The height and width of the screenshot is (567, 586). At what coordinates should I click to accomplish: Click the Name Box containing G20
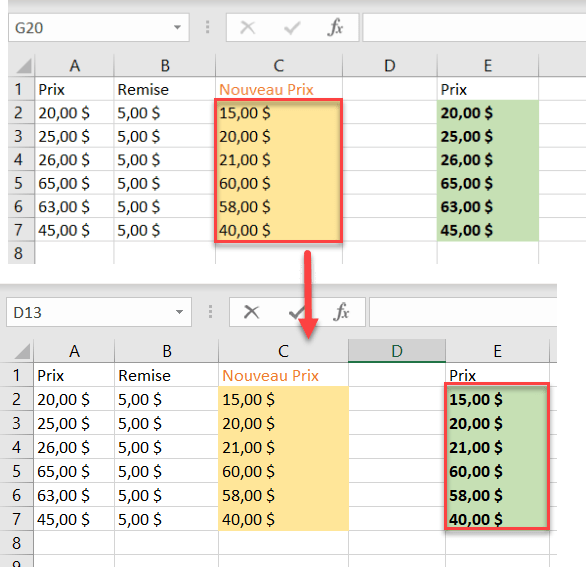tap(99, 27)
